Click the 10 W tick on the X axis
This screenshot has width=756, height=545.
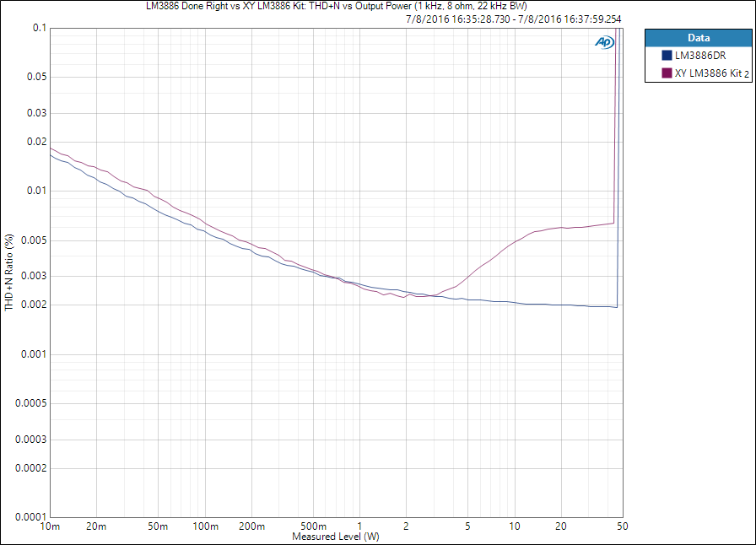coord(515,526)
